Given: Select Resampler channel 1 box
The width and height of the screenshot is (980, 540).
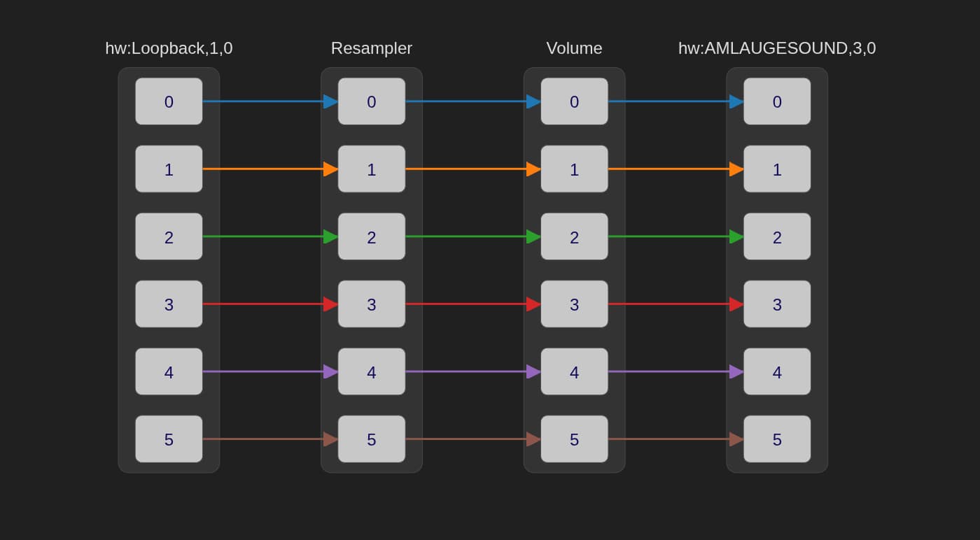Looking at the screenshot, I should point(371,169).
